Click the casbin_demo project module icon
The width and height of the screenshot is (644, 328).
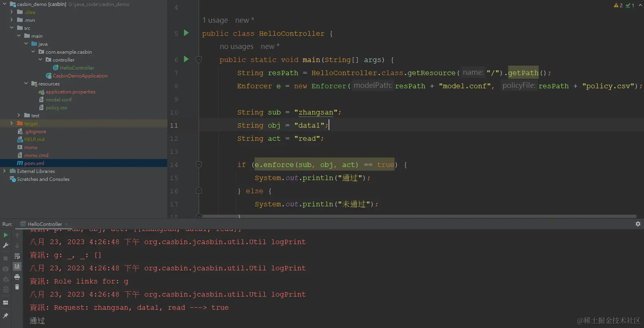tap(13, 4)
